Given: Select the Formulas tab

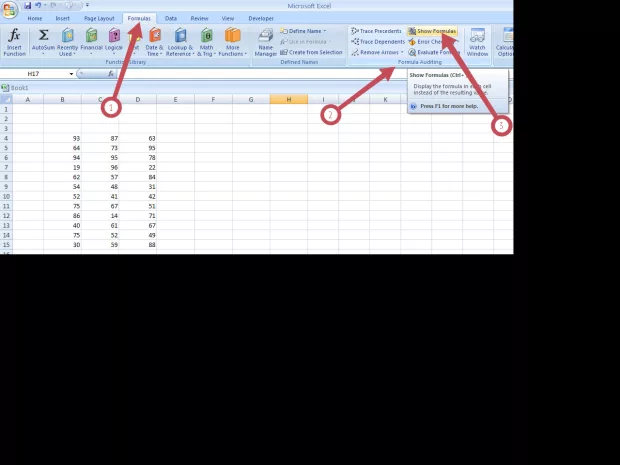Looking at the screenshot, I should (x=139, y=18).
